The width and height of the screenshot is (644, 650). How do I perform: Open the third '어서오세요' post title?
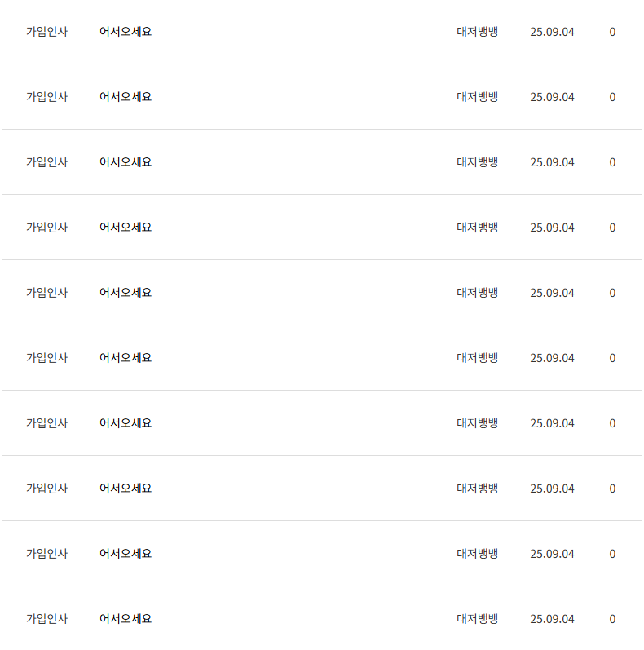[126, 162]
